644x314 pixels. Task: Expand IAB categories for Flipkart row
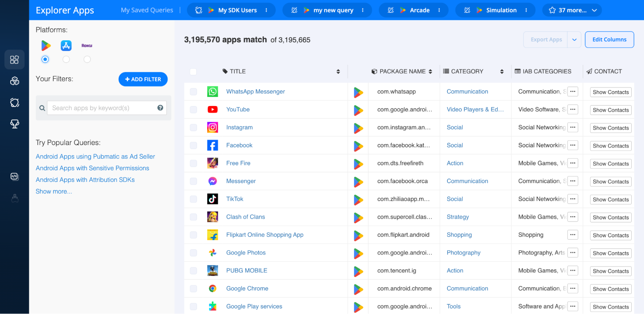(573, 235)
